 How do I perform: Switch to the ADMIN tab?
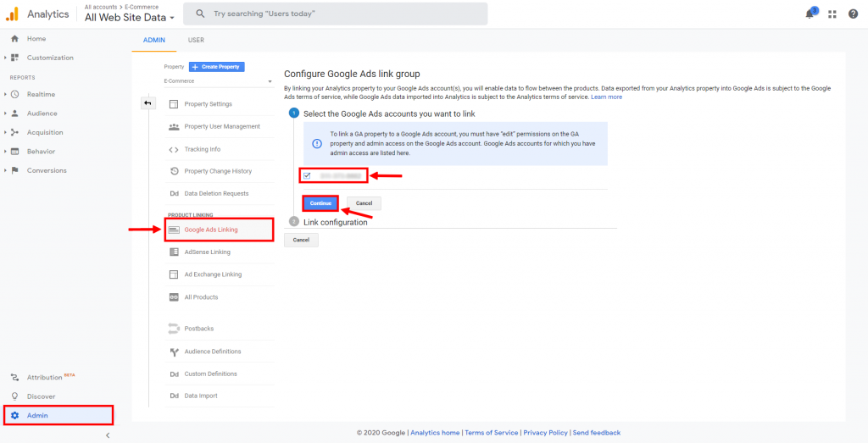(x=154, y=41)
